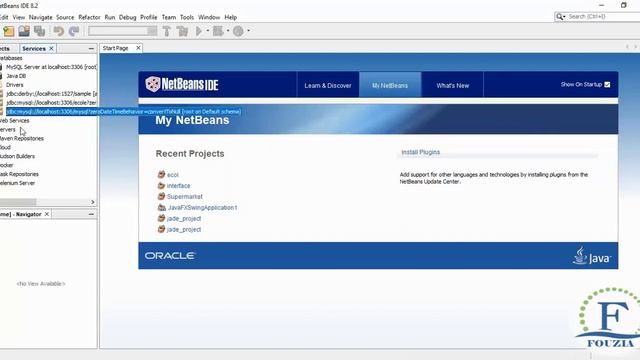640x360 pixels.
Task: Select the Selenium Server node
Action: [x=18, y=183]
